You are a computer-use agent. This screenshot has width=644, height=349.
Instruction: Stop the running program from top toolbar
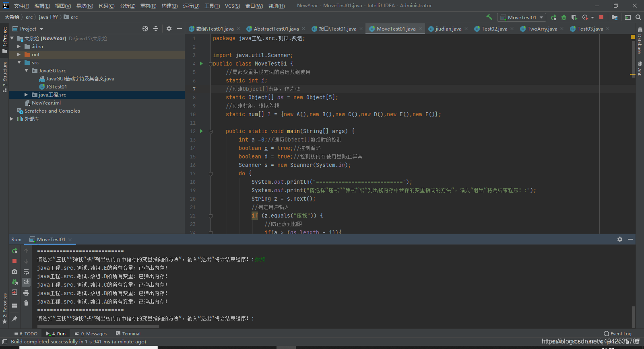pyautogui.click(x=601, y=17)
